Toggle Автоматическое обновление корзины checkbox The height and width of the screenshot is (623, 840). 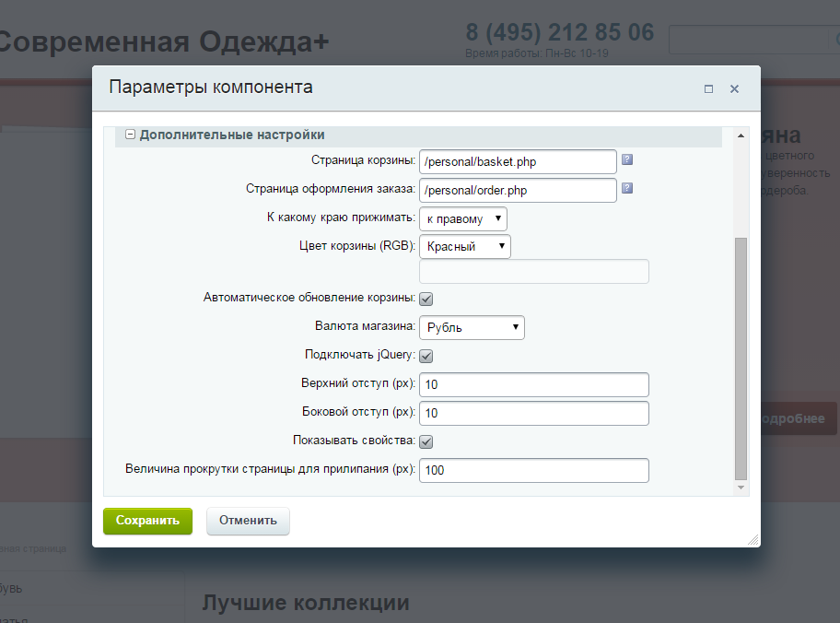point(426,299)
